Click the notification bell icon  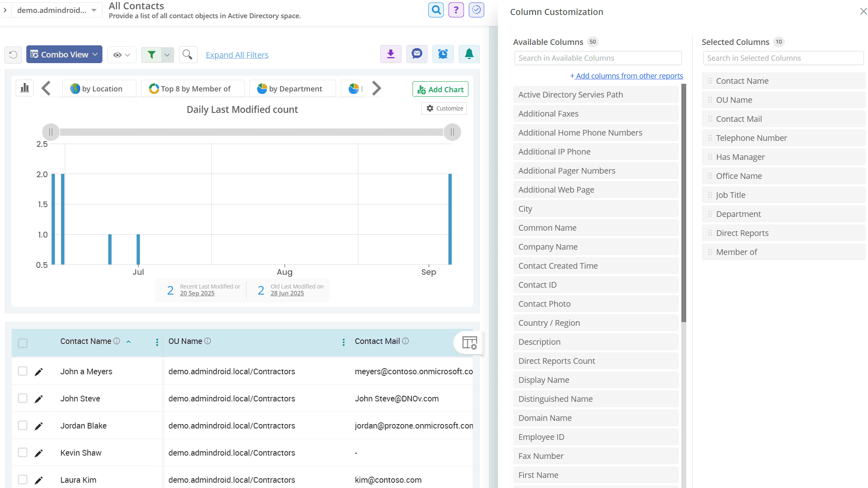click(469, 54)
